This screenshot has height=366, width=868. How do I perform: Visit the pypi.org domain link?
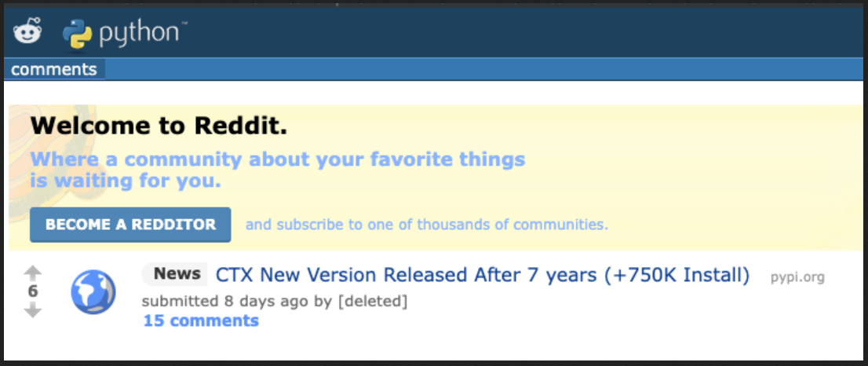[x=797, y=276]
